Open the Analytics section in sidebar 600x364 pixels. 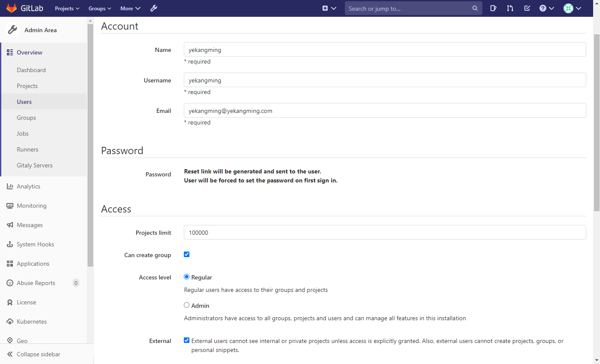click(29, 186)
